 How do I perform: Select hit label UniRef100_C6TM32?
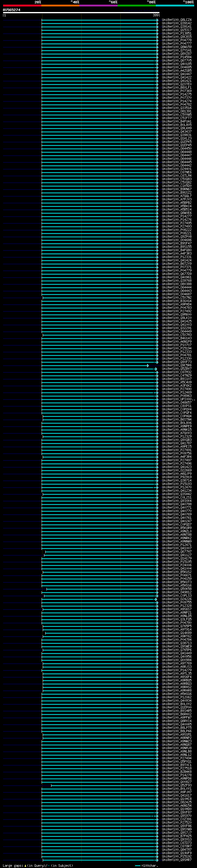pos(177,372)
